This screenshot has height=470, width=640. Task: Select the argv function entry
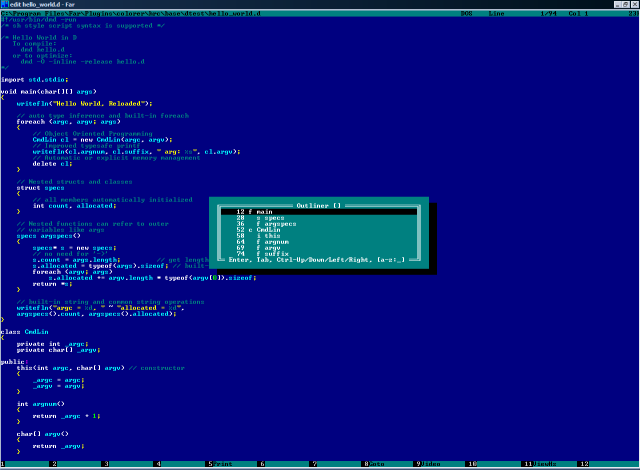(319, 248)
